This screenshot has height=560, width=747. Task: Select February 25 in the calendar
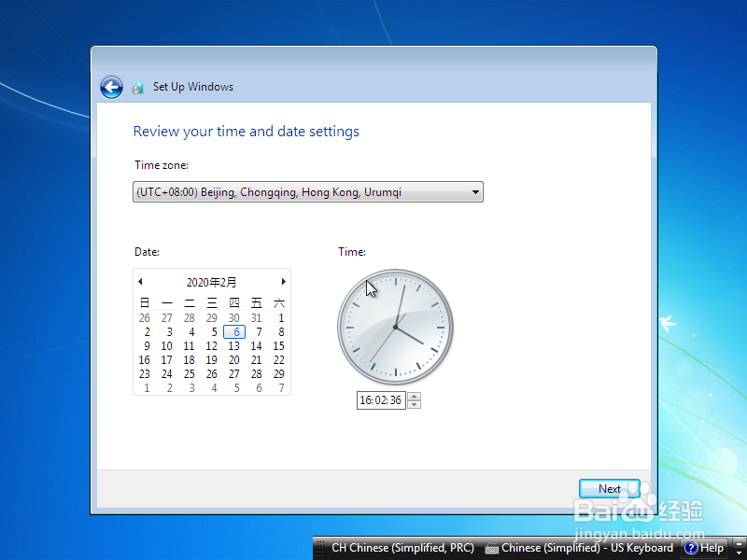point(190,374)
